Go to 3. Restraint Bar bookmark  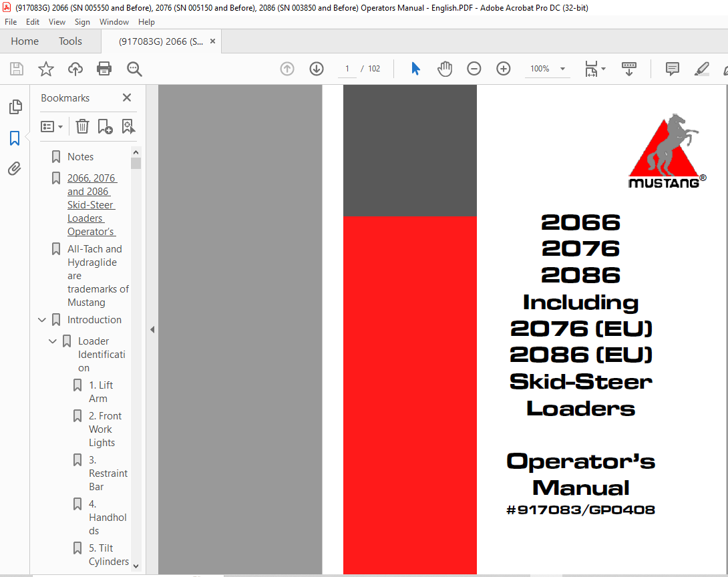coord(108,473)
